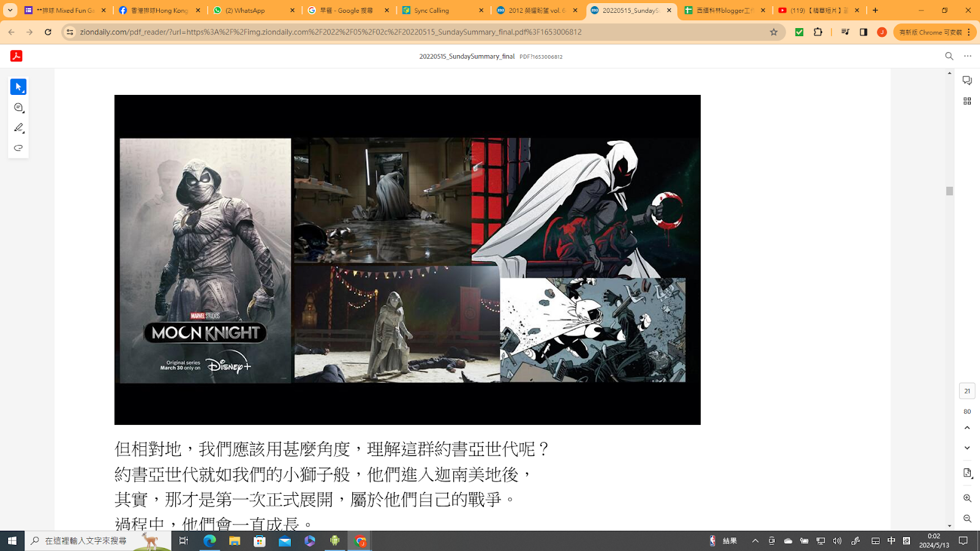Select the cursor selection tool
Image resolution: width=980 pixels, height=551 pixels.
point(18,87)
